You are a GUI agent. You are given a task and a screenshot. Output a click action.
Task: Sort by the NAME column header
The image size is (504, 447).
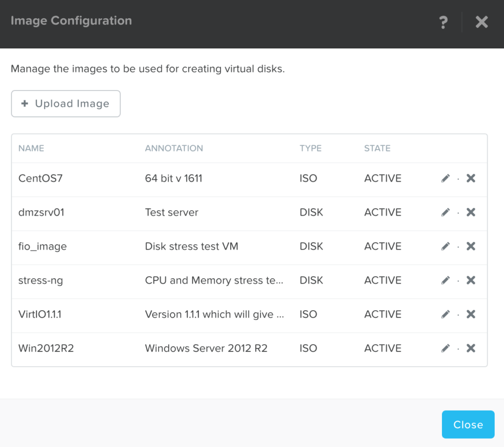[x=31, y=148]
